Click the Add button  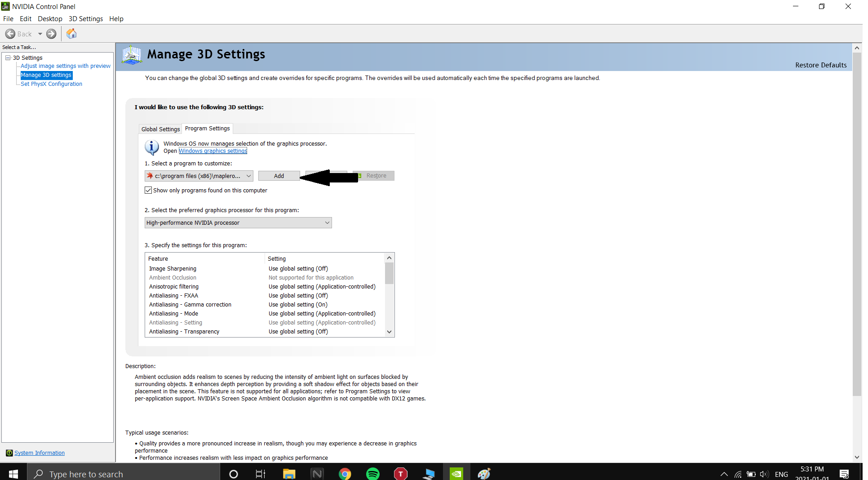[x=279, y=176]
